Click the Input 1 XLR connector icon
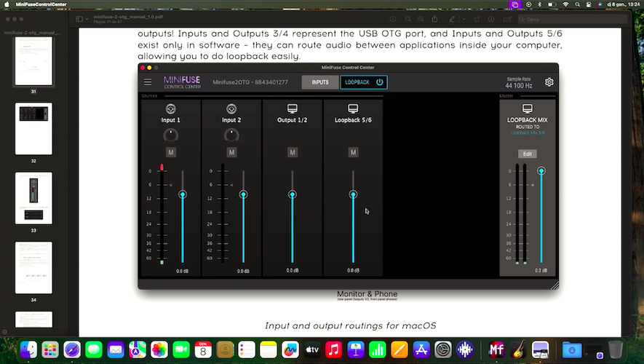This screenshot has width=644, height=364. pyautogui.click(x=170, y=108)
